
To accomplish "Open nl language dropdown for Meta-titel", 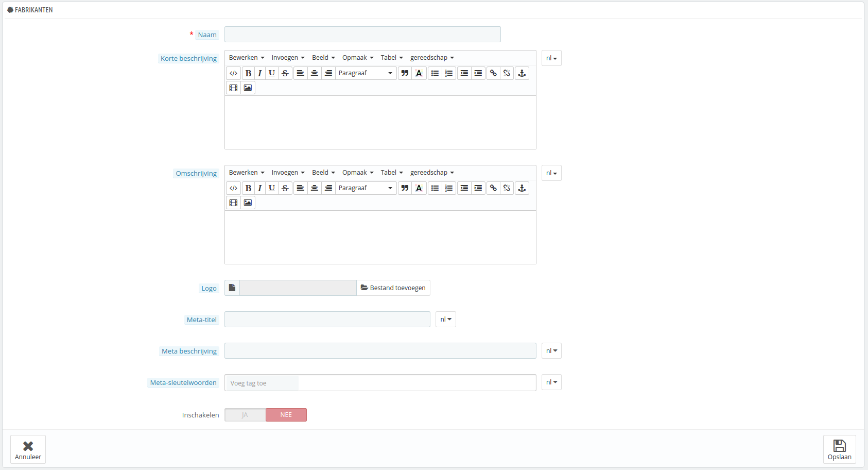I will pyautogui.click(x=446, y=320).
